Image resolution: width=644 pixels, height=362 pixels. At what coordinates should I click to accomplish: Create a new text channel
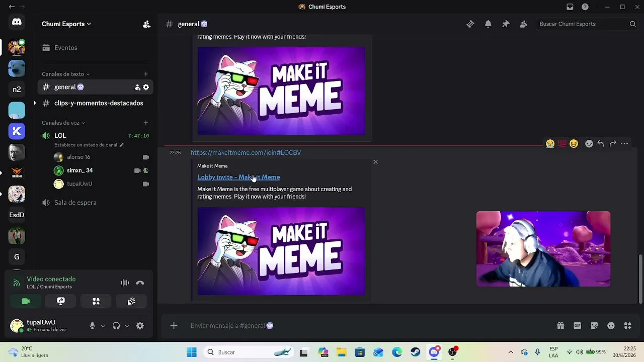(x=146, y=74)
